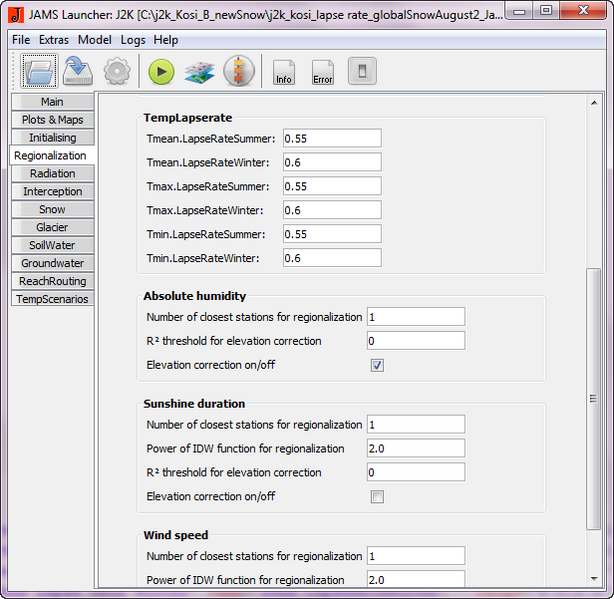The height and width of the screenshot is (599, 614).
Task: Click the save model drive icon
Action: [x=78, y=71]
